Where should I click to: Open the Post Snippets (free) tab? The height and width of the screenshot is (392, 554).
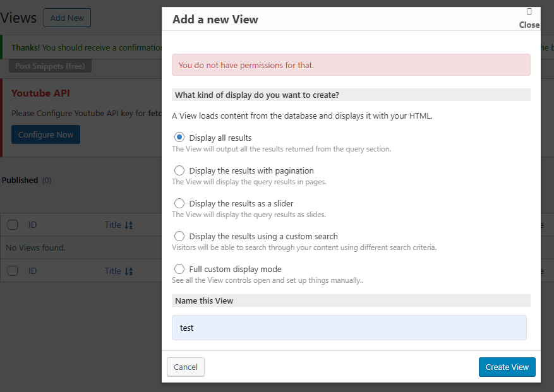pos(50,66)
